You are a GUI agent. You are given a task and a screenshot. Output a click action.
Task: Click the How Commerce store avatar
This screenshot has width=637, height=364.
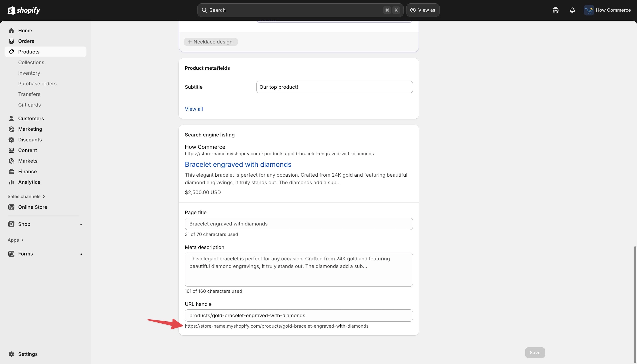(x=589, y=10)
